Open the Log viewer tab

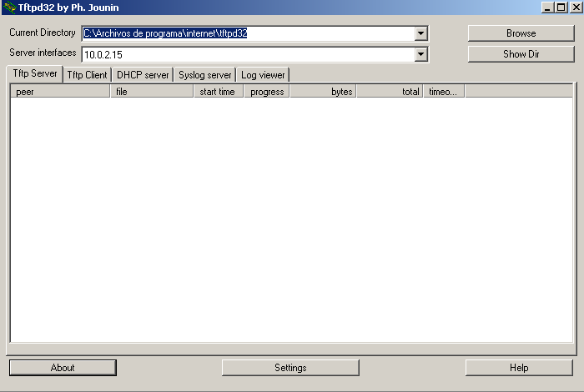[x=263, y=75]
